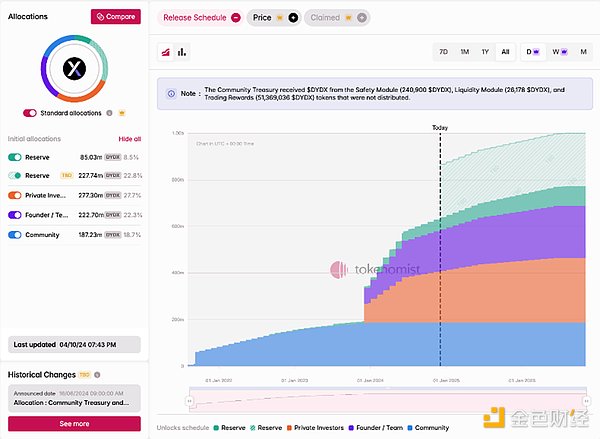This screenshot has width=600, height=439.
Task: Click the Release Schedule chip label
Action: [x=195, y=18]
